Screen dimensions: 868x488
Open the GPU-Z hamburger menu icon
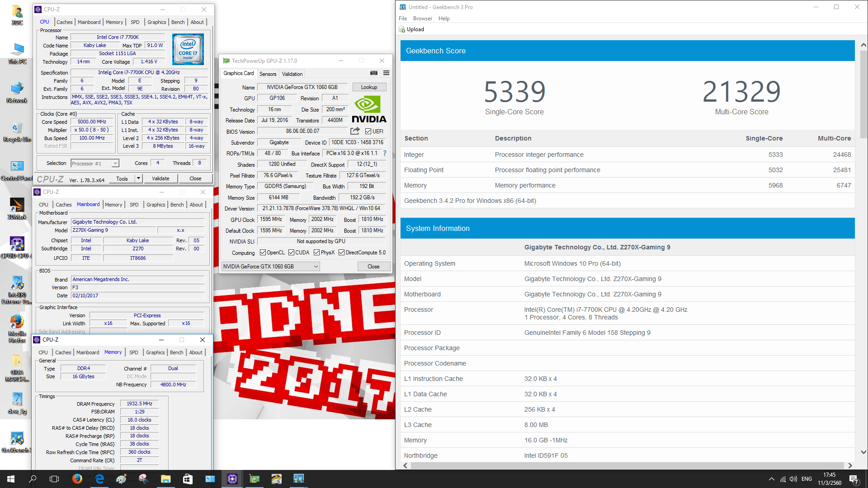386,73
